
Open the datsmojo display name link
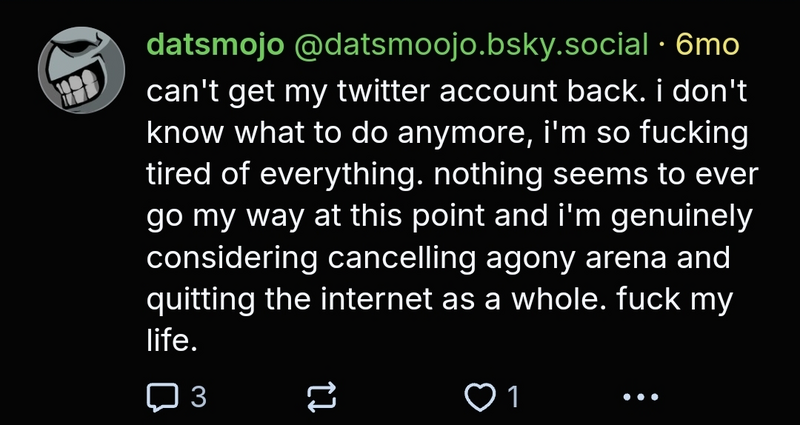click(x=215, y=45)
